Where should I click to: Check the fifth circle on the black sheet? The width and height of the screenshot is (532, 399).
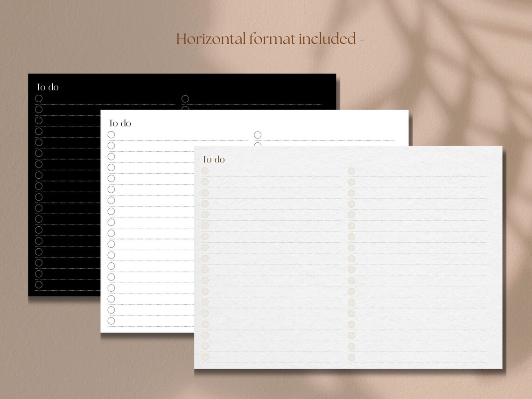pyautogui.click(x=38, y=142)
